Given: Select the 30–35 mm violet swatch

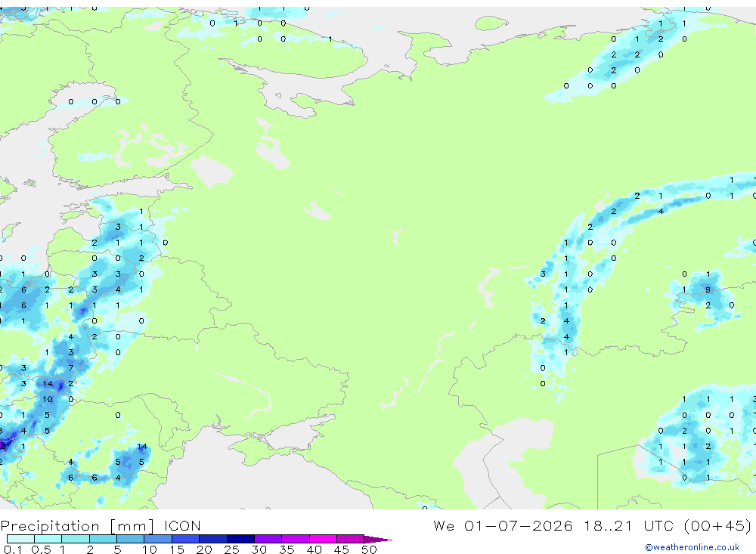Looking at the screenshot, I should (x=268, y=539).
